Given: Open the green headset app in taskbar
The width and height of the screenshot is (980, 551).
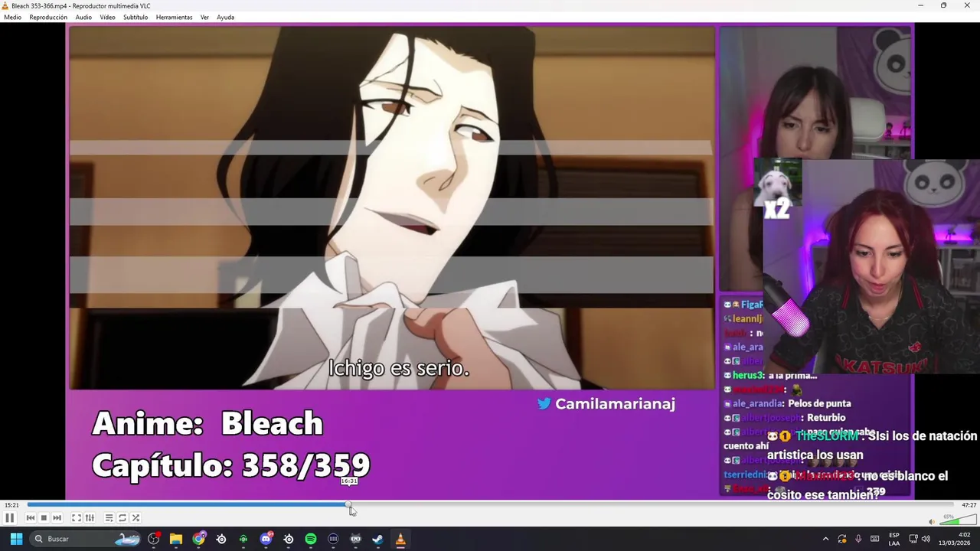Looking at the screenshot, I should pos(243,539).
